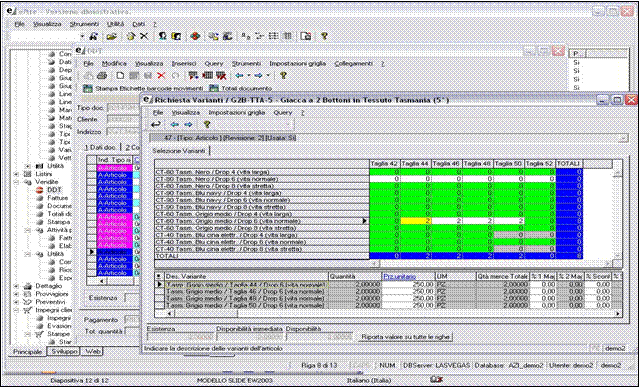This screenshot has height=388, width=640.
Task: Open the main toolbar combo box dropdown arrow
Action: pos(83,36)
